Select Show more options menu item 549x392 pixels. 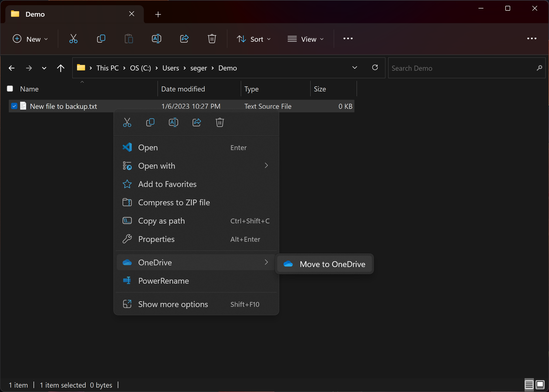coord(173,304)
